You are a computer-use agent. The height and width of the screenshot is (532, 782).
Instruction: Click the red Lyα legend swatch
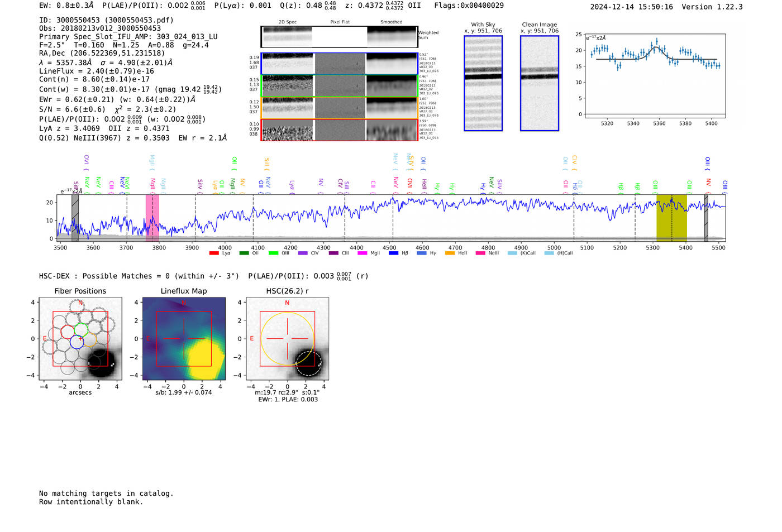214,253
